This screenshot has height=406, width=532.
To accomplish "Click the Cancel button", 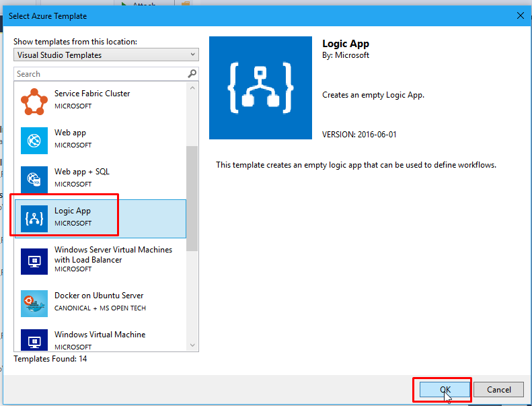I will pos(499,389).
